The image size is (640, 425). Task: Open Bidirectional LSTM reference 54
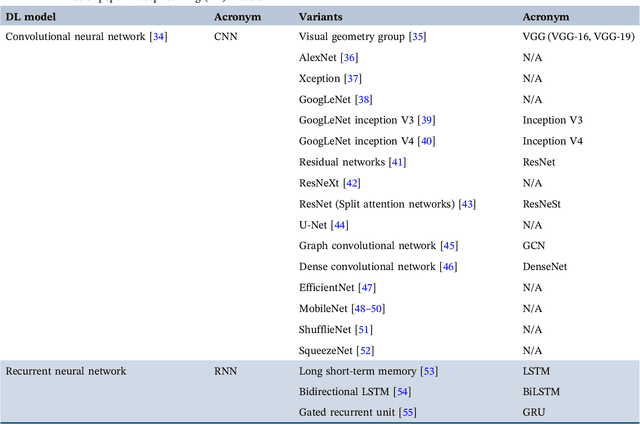click(403, 392)
